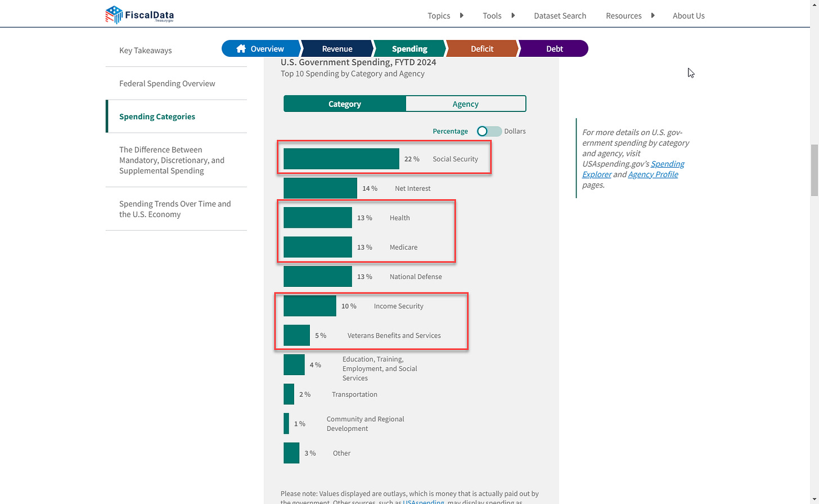The height and width of the screenshot is (504, 819).
Task: Follow the Agency Profile link
Action: point(653,174)
